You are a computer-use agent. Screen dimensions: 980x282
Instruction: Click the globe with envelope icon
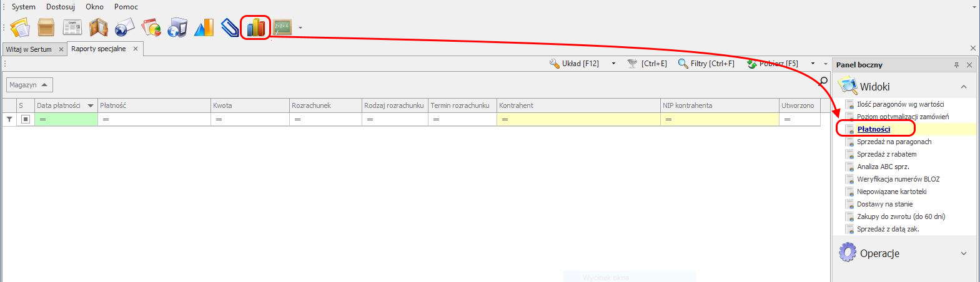pos(125,27)
